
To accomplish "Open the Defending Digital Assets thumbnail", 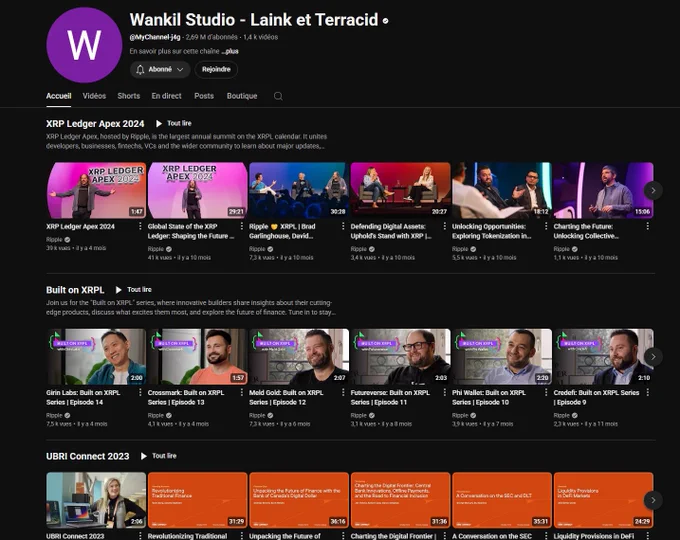I will click(400, 190).
